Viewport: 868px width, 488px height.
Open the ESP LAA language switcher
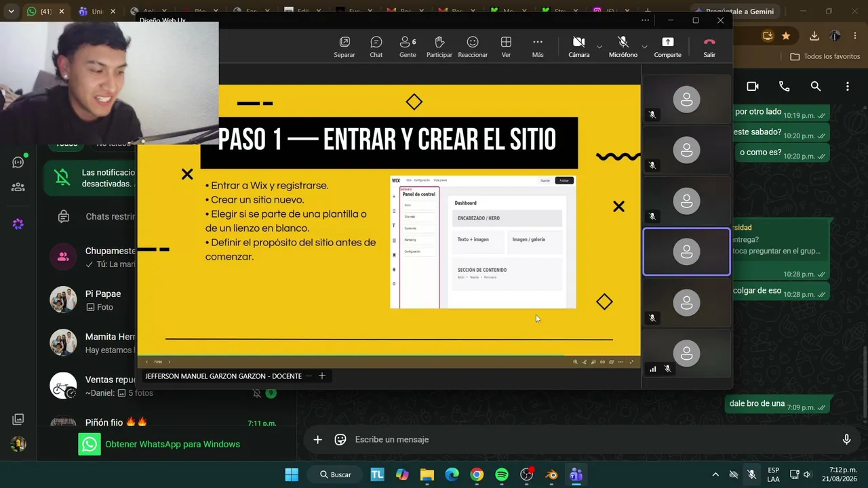773,474
